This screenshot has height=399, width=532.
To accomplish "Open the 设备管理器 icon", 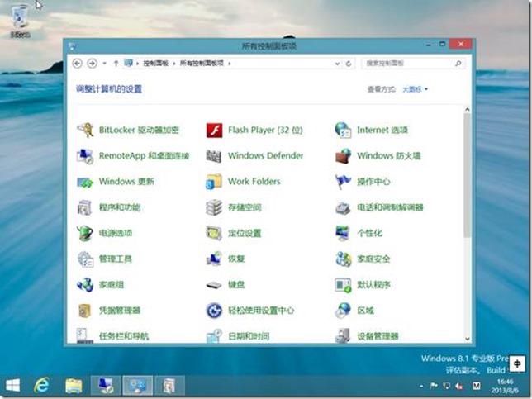I will [x=343, y=335].
